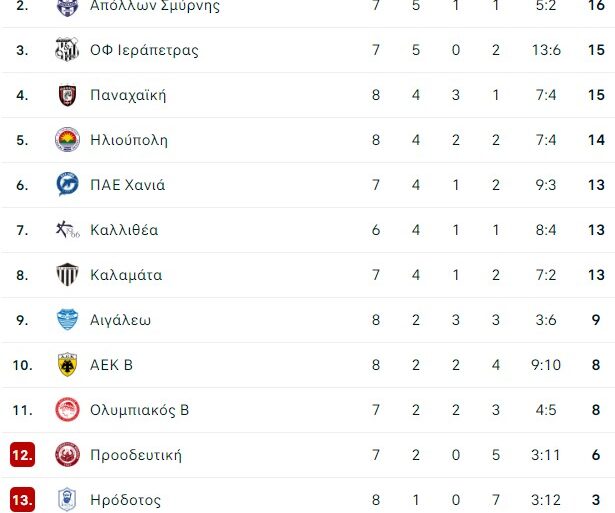Click the Καλλιθέα team logo
The height and width of the screenshot is (513, 615).
pos(67,230)
